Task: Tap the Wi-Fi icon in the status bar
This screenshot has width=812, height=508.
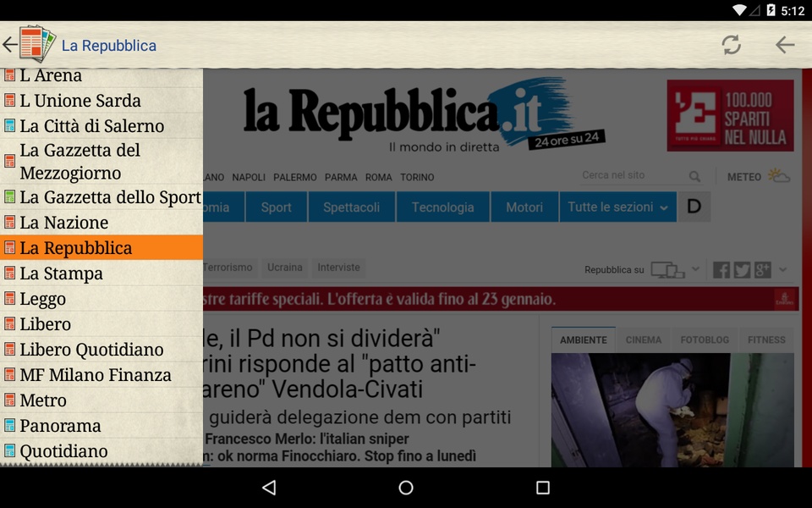Action: tap(739, 10)
